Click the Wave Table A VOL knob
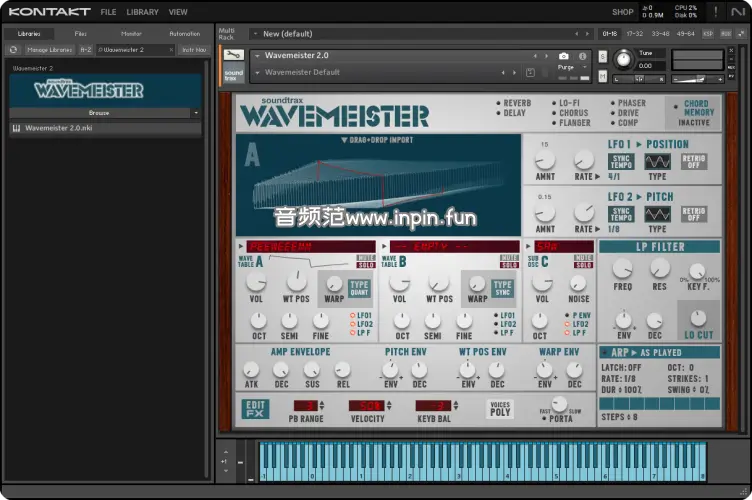The width and height of the screenshot is (752, 500). click(x=257, y=284)
